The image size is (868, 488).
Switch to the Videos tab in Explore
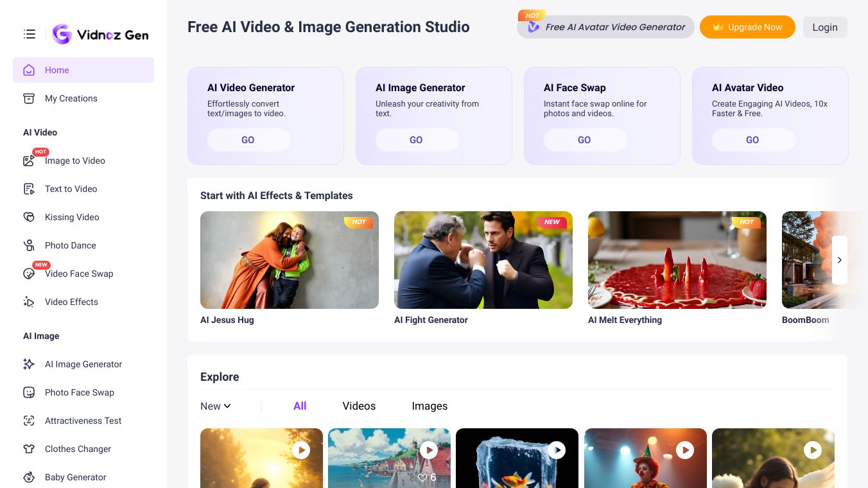coord(359,406)
